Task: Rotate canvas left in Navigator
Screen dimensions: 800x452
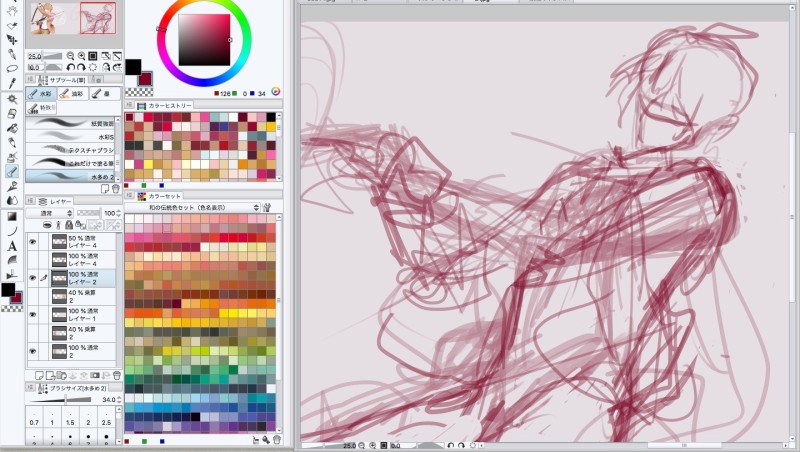Action: (x=70, y=67)
